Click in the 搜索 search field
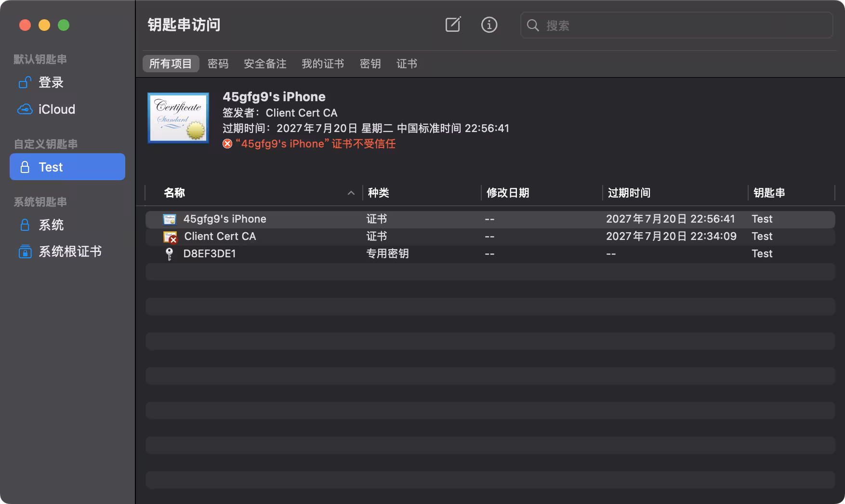 coord(684,26)
